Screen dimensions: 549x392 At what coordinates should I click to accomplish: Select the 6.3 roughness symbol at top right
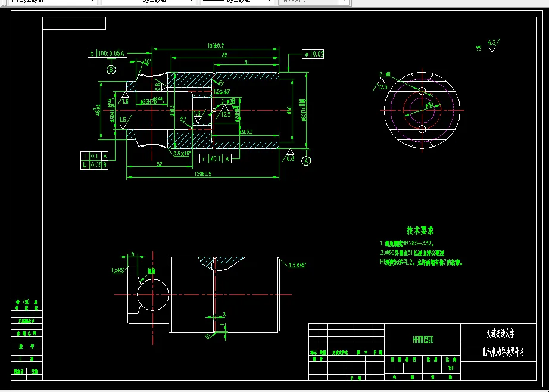click(x=492, y=45)
